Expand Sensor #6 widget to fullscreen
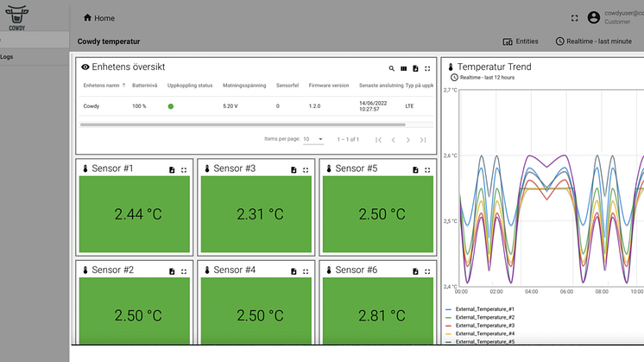Screen dimensions: 644x362 pos(427,271)
